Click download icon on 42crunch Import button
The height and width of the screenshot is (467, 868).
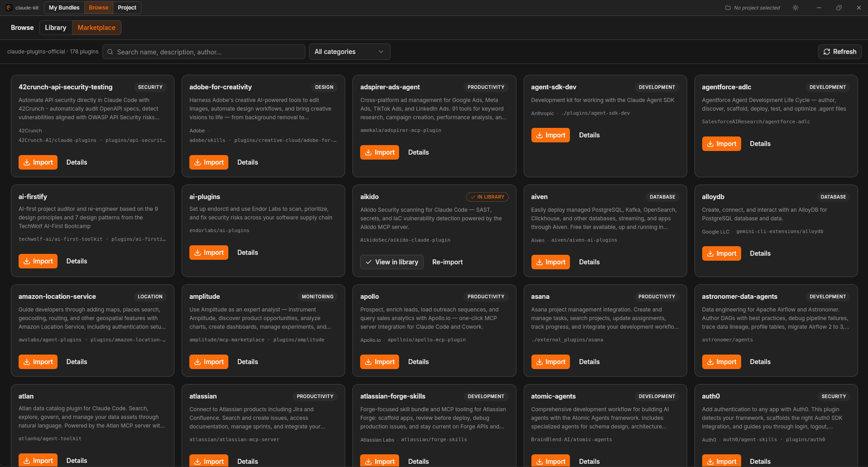(27, 162)
